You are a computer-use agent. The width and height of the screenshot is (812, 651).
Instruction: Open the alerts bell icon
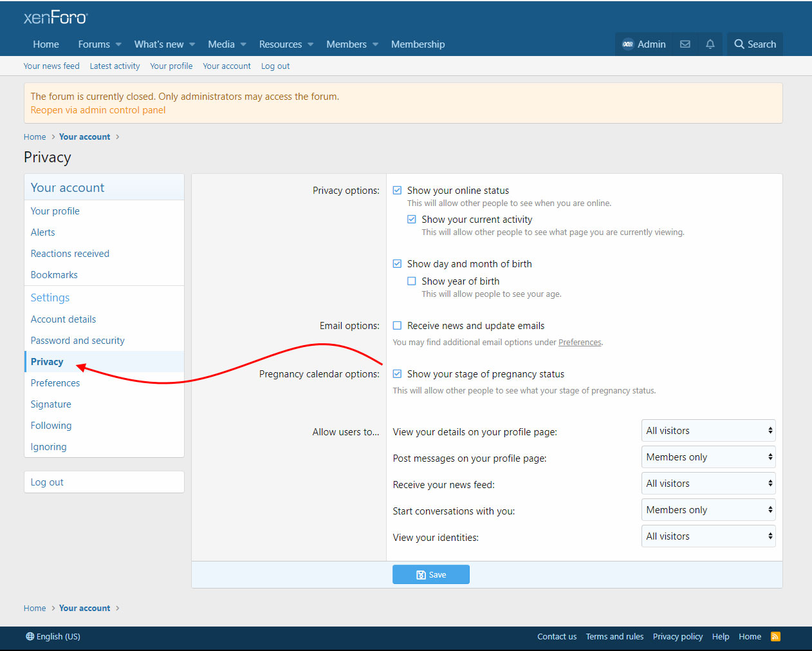pos(710,44)
